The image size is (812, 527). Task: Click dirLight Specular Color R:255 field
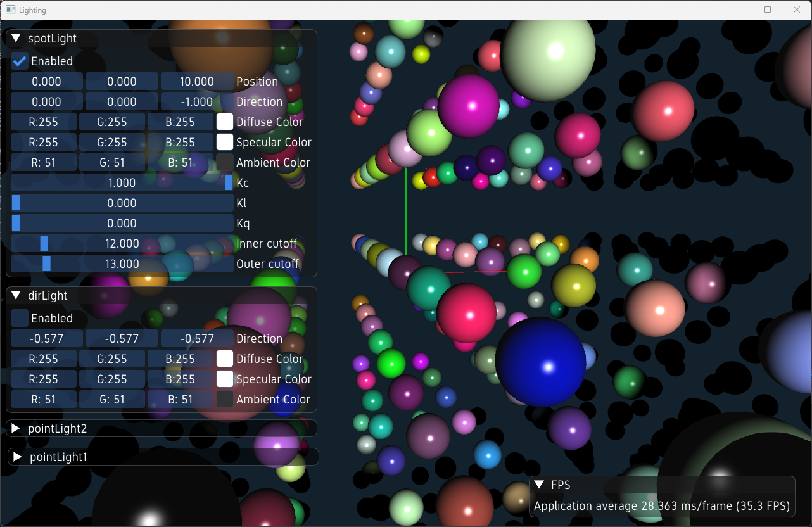[x=44, y=379]
